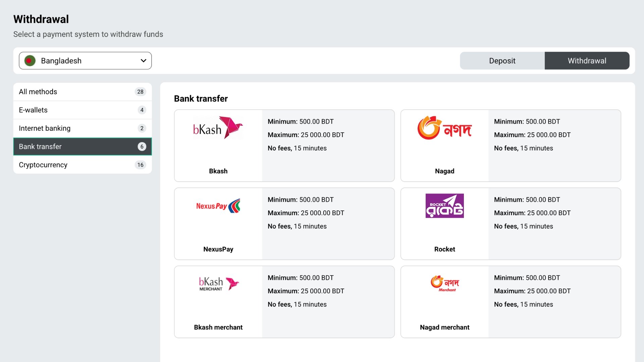Click Bkash No fees, 15 minutes text
The width and height of the screenshot is (644, 362).
tap(297, 148)
